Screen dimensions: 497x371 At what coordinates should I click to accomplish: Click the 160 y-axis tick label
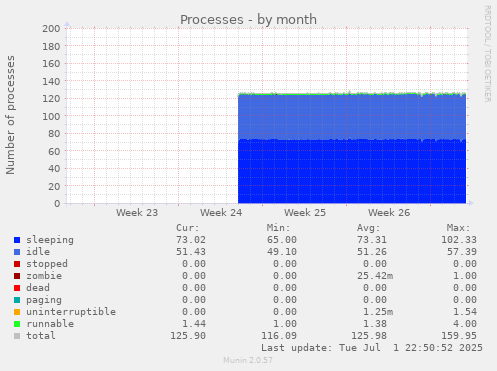51,64
